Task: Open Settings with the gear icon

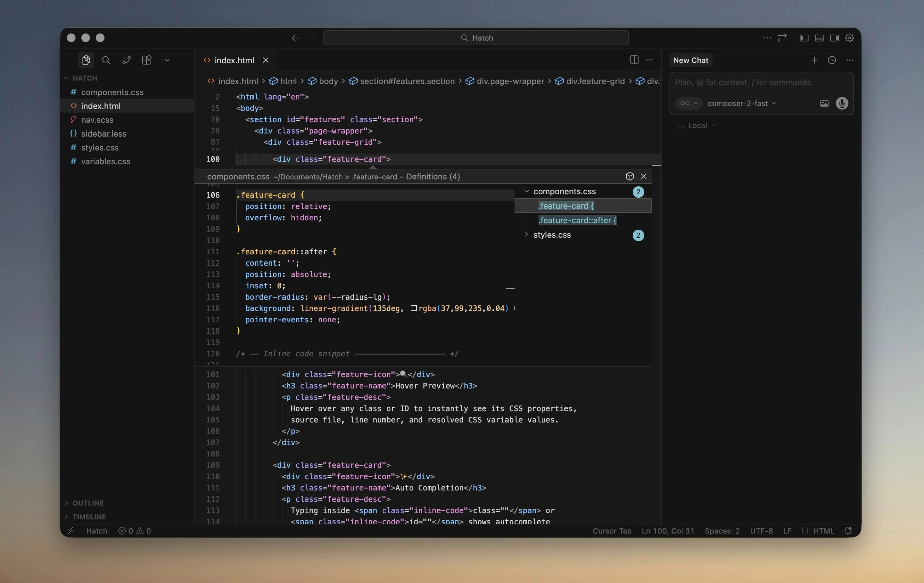Action: pos(850,37)
